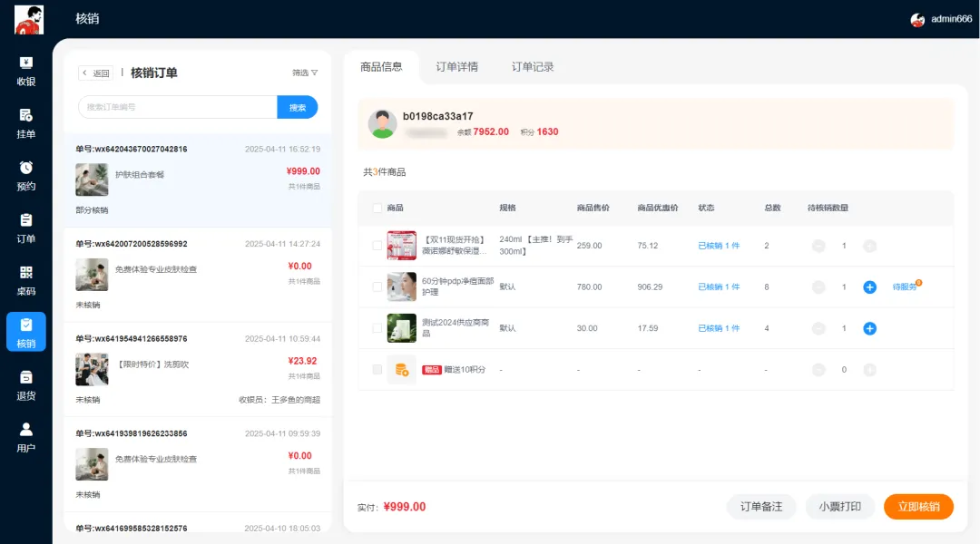The image size is (980, 544).
Task: Switch to the 订单记录 tab
Action: click(533, 67)
